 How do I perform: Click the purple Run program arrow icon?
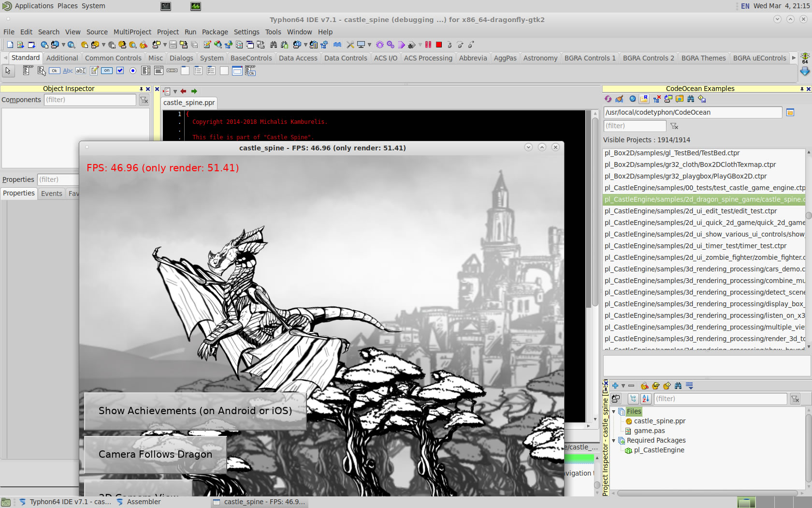pyautogui.click(x=401, y=45)
